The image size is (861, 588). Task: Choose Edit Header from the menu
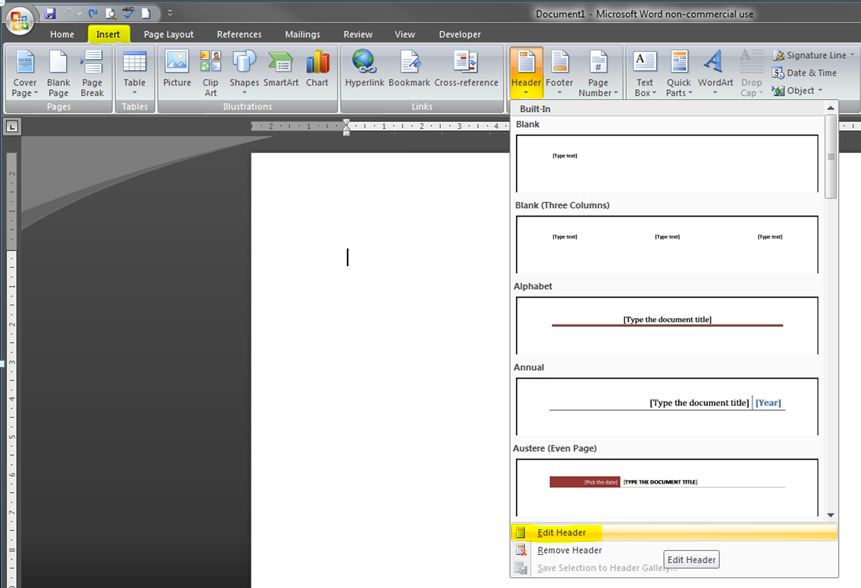[x=674, y=533]
